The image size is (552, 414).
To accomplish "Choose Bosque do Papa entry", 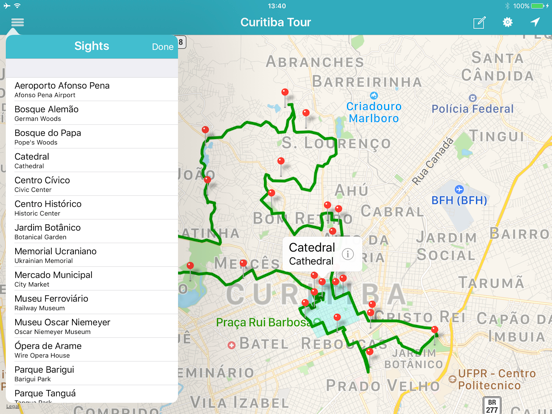I will coord(92,137).
